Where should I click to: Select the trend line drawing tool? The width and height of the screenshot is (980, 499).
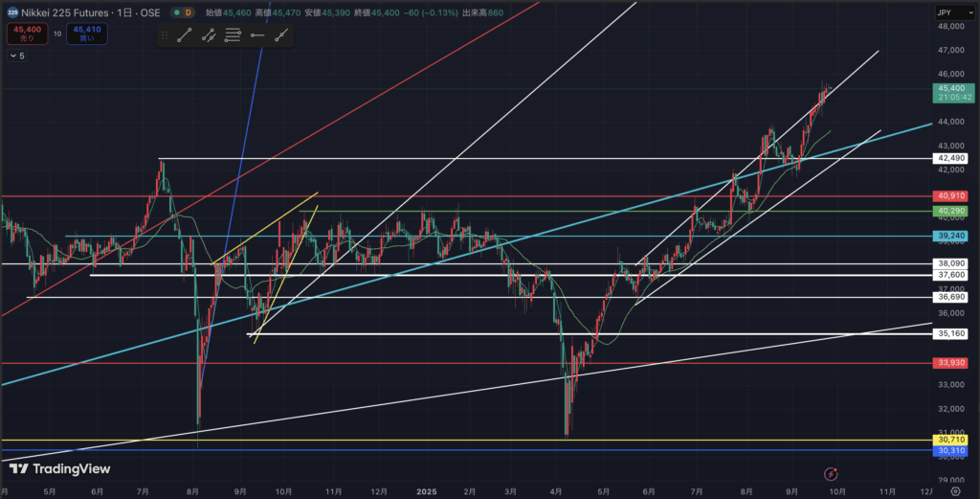point(184,36)
